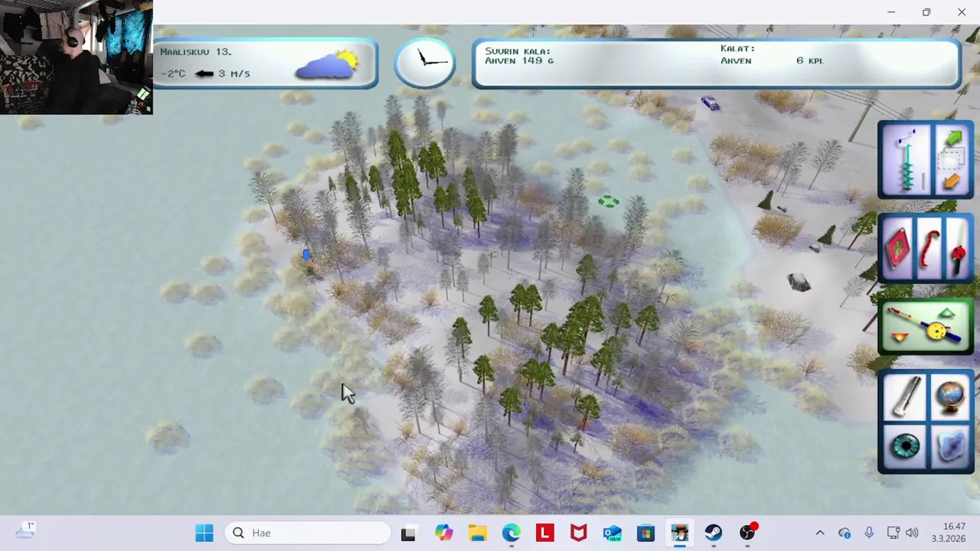Open Microsoft Edge from taskbar
Image resolution: width=980 pixels, height=551 pixels.
[511, 533]
